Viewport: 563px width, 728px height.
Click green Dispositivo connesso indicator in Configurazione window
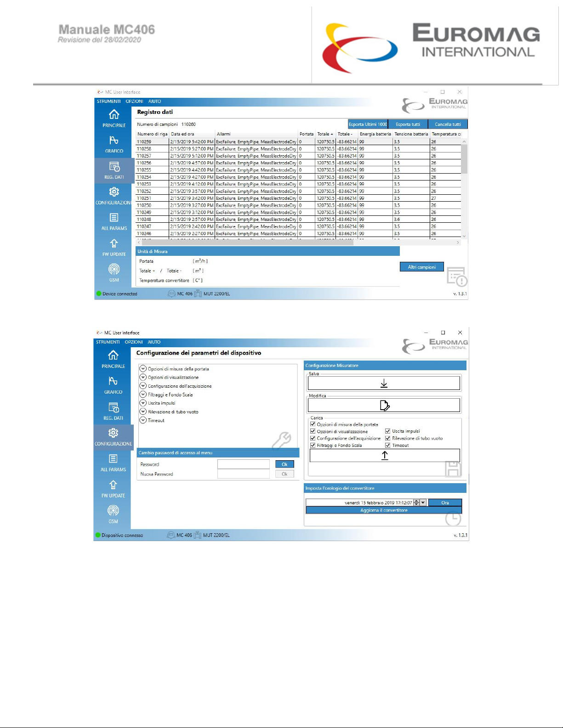[x=98, y=535]
